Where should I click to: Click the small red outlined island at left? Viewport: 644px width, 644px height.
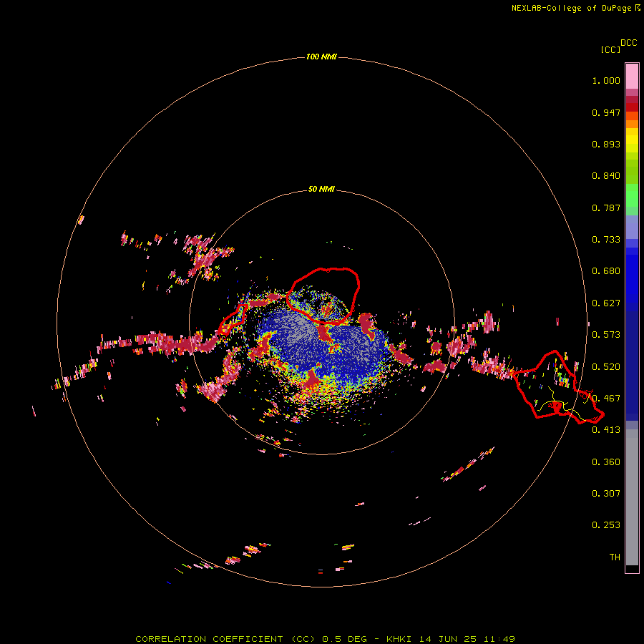(233, 320)
